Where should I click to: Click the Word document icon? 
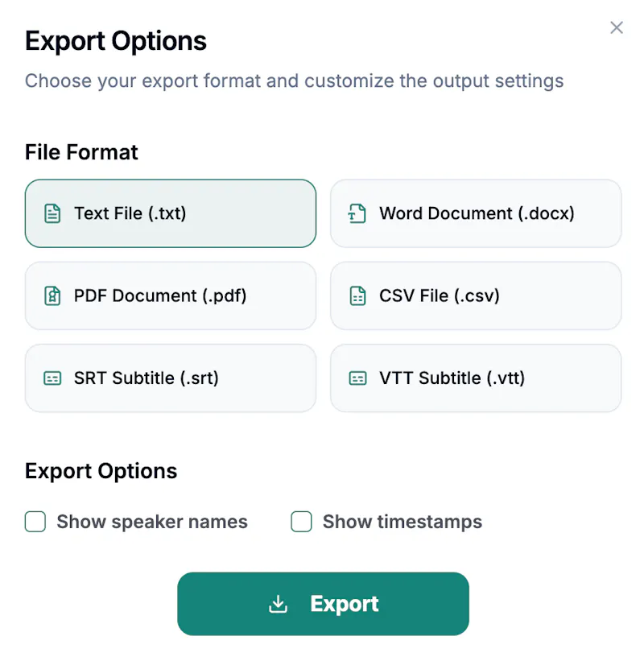[x=357, y=213]
